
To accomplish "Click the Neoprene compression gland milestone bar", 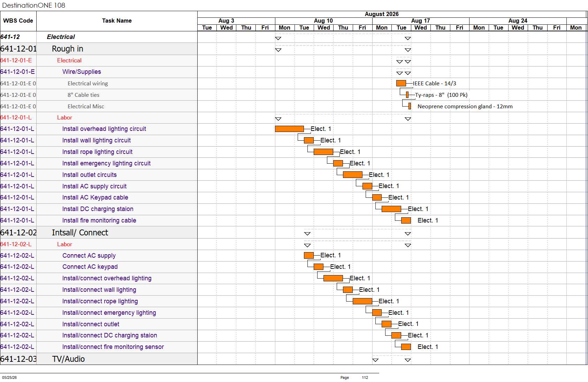I will tap(410, 106).
